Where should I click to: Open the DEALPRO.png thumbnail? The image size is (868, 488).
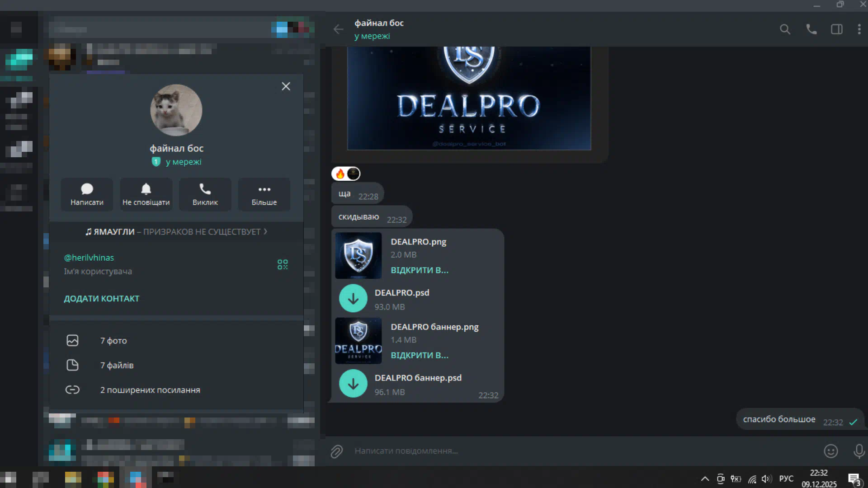(358, 256)
